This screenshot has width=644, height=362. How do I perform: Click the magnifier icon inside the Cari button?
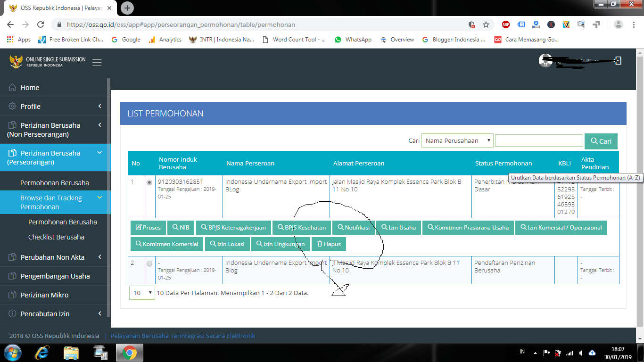click(x=594, y=140)
